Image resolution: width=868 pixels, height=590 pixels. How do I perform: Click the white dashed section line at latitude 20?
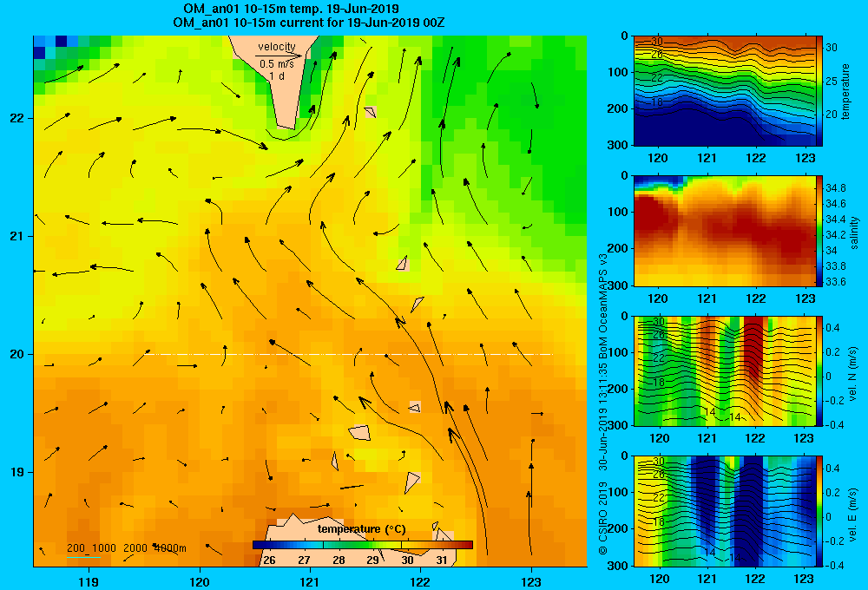(x=349, y=354)
